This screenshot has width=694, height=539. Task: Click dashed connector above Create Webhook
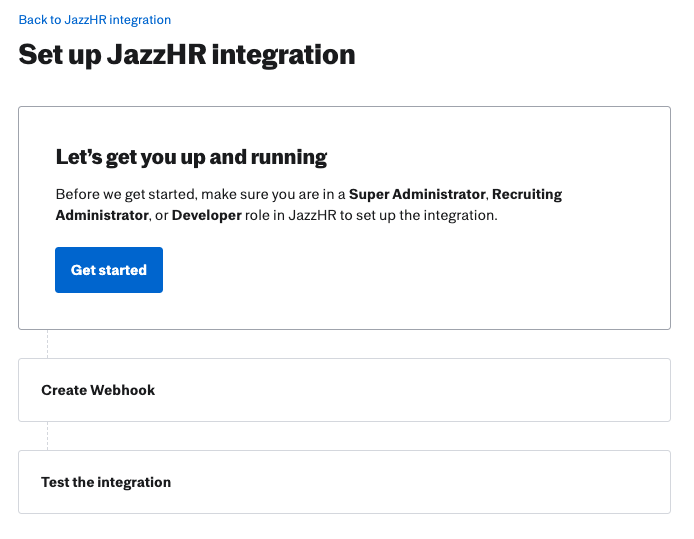[x=47, y=344]
